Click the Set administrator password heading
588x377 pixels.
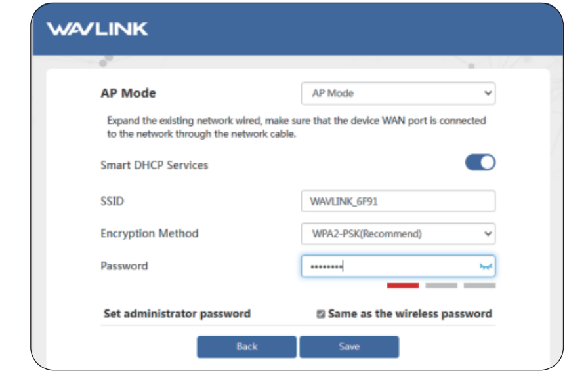[x=177, y=313]
